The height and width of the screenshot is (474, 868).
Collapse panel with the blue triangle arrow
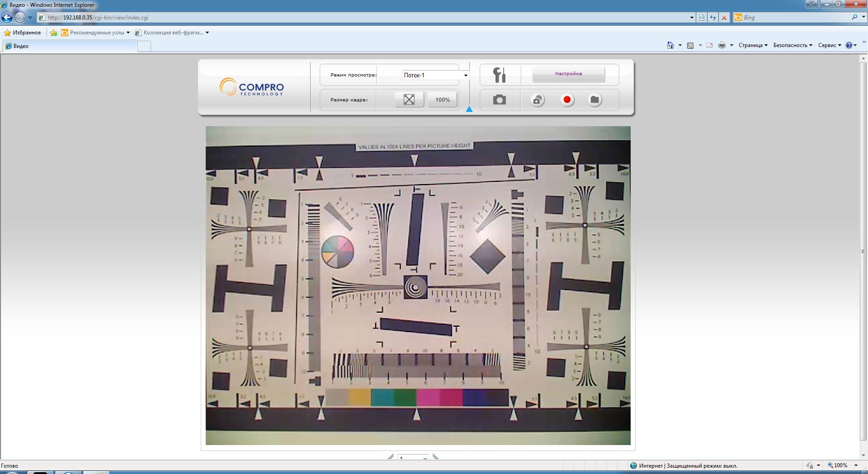(x=469, y=109)
